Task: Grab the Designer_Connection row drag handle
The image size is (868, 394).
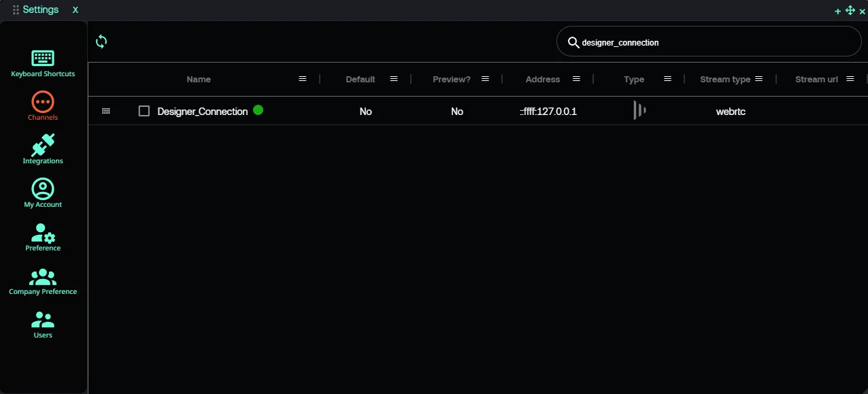Action: pos(106,111)
